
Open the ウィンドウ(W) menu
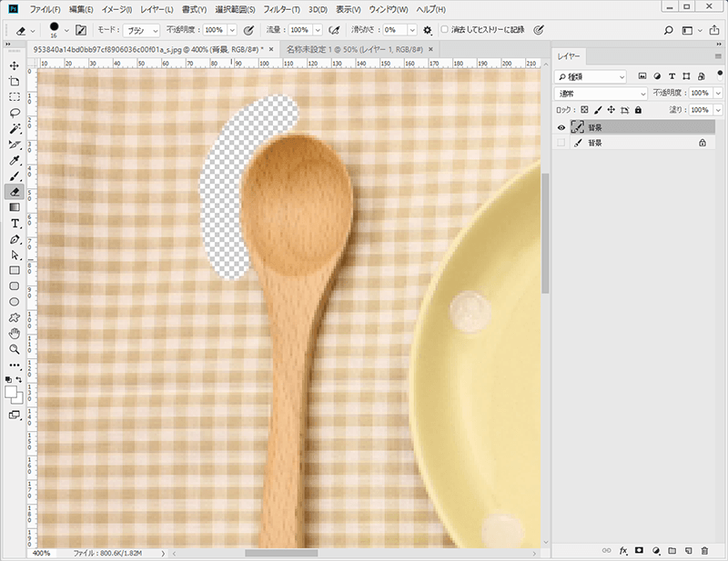(389, 9)
